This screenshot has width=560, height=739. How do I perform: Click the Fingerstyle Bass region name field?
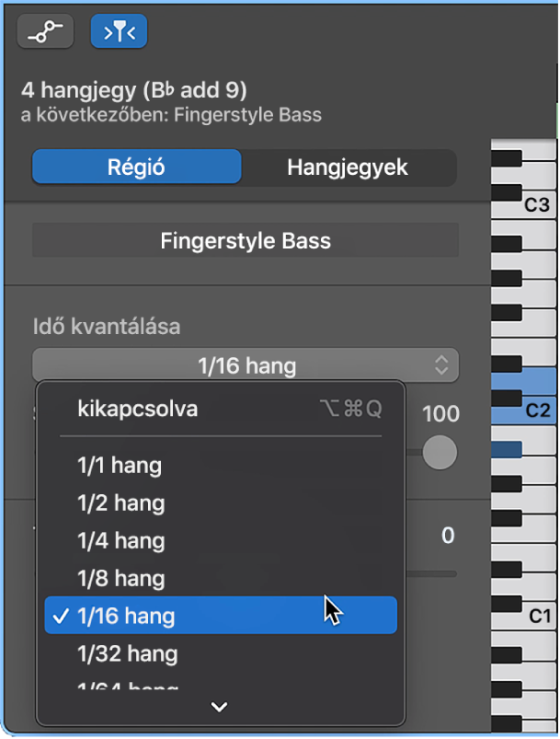[246, 241]
